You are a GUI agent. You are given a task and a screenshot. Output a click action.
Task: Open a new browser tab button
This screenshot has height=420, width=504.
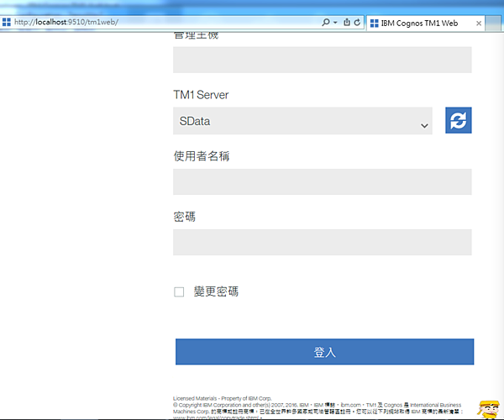pyautogui.click(x=492, y=24)
